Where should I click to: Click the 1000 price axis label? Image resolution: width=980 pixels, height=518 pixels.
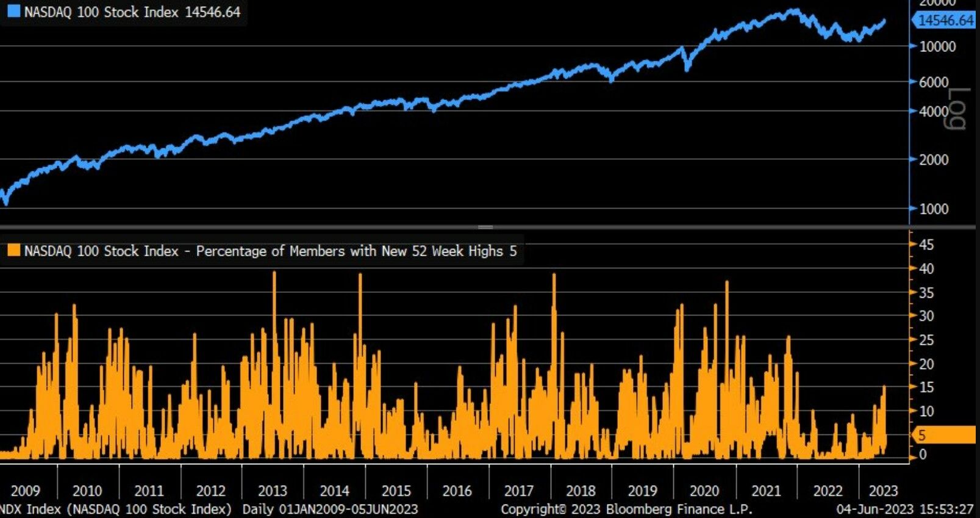pyautogui.click(x=934, y=209)
